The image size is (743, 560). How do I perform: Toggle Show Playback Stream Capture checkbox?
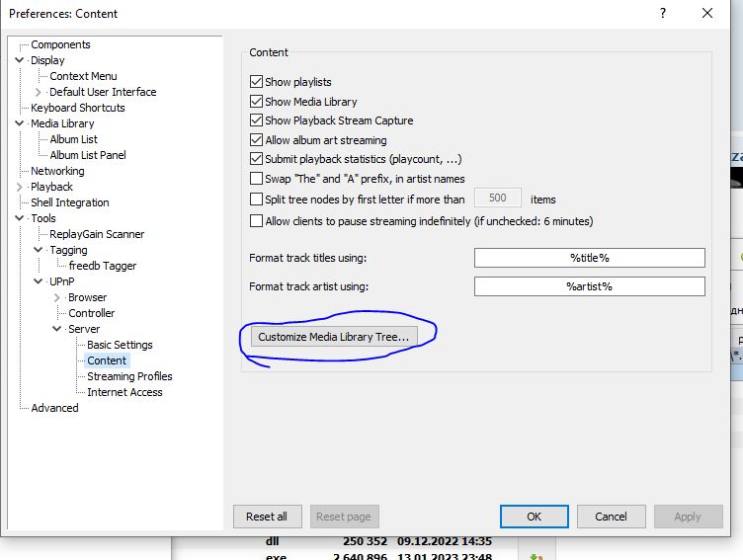click(x=257, y=120)
